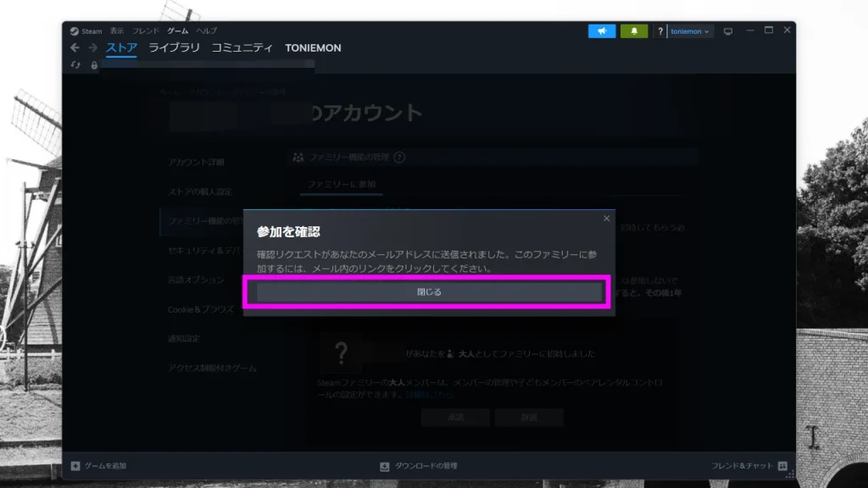
Task: Minimize the Steam window
Action: 750,30
